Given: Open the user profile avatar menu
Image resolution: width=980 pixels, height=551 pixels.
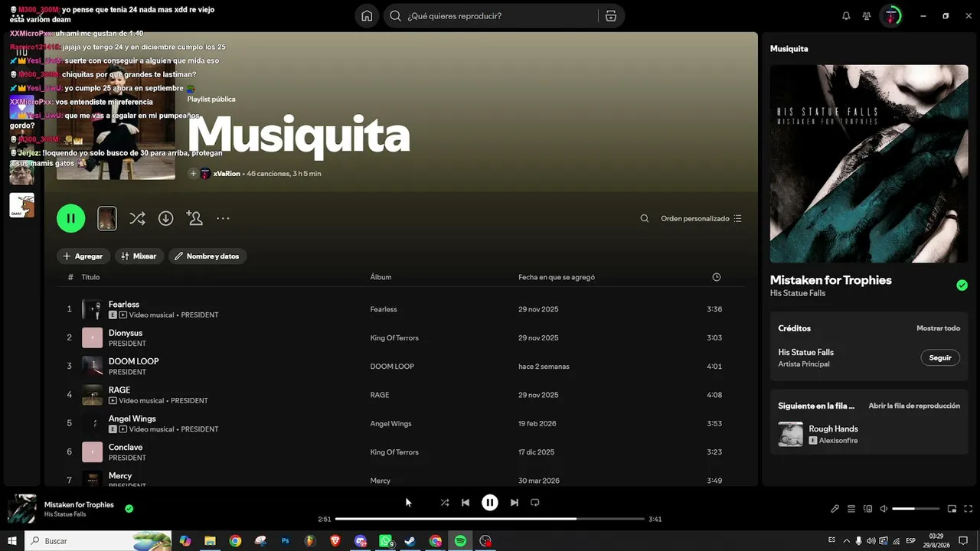Looking at the screenshot, I should (891, 16).
